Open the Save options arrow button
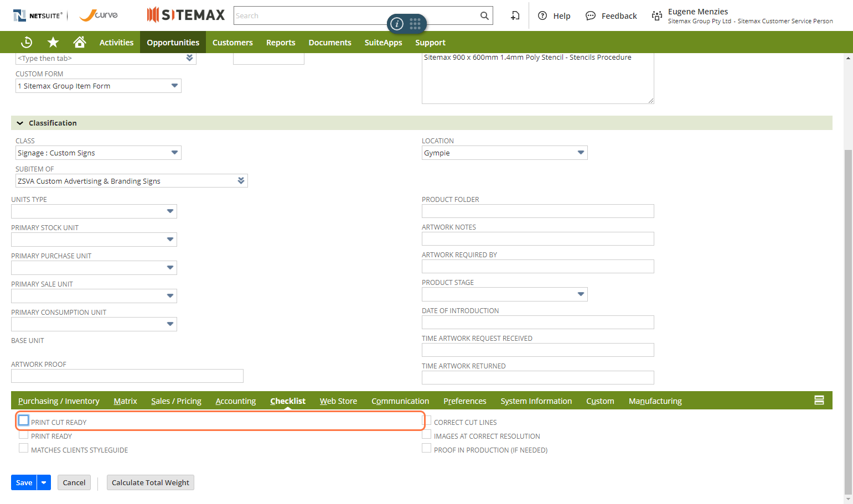 tap(44, 482)
